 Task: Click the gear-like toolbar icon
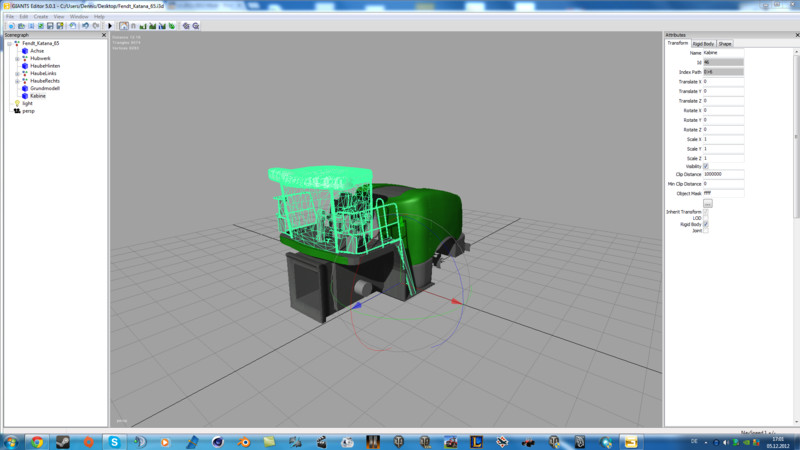tap(186, 26)
